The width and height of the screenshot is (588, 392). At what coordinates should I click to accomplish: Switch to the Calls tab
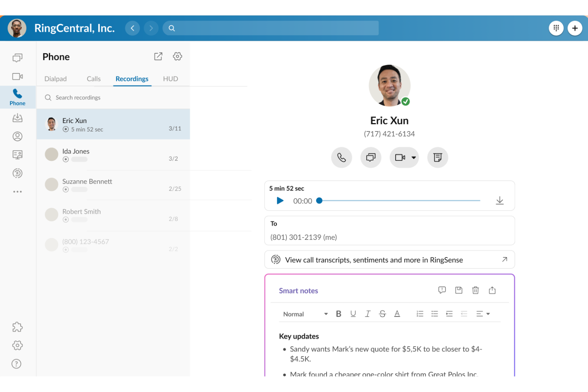click(x=94, y=79)
